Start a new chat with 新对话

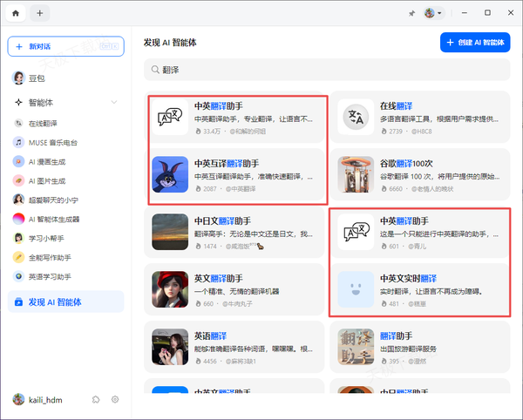(65, 45)
